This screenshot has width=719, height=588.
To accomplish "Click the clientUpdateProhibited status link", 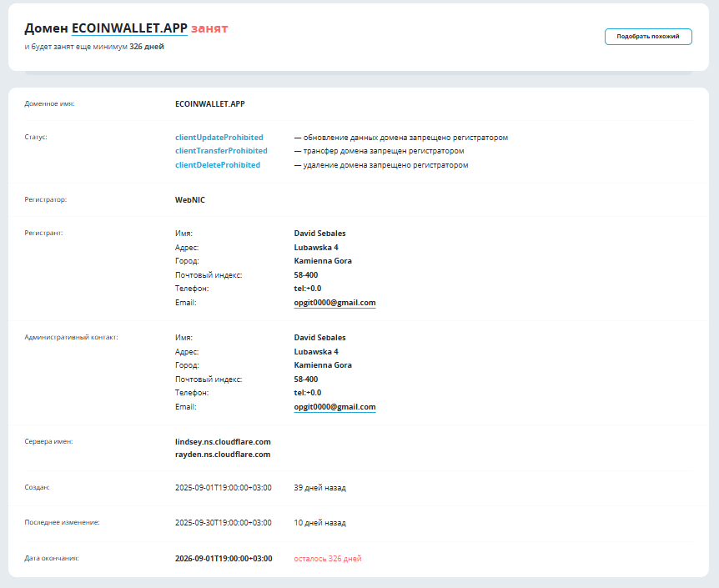I will 219,138.
